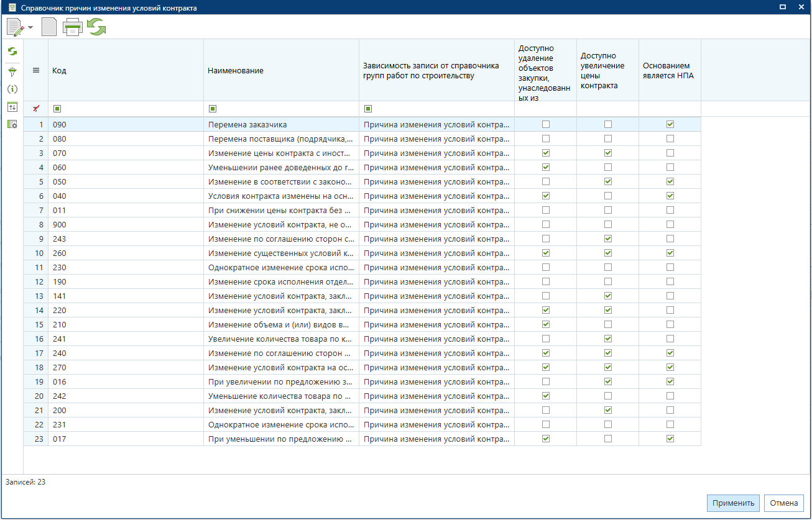
Task: Create a new blank record
Action: tap(49, 27)
